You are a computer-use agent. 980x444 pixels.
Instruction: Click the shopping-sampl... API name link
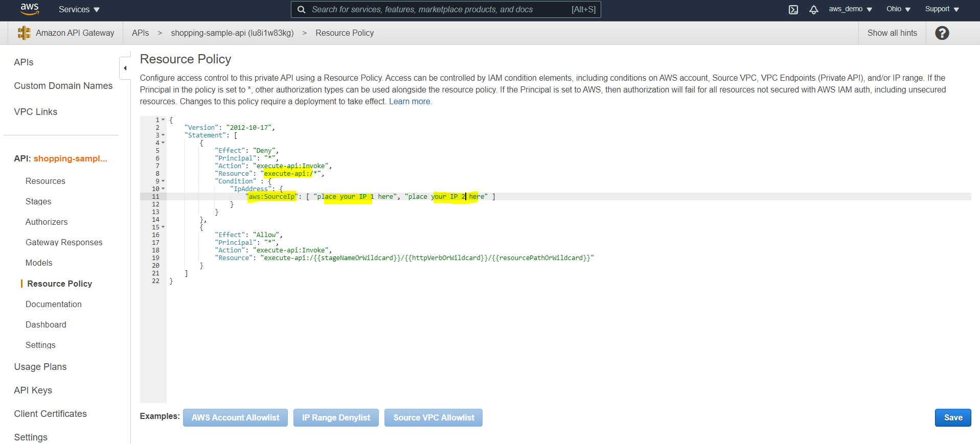(x=71, y=159)
